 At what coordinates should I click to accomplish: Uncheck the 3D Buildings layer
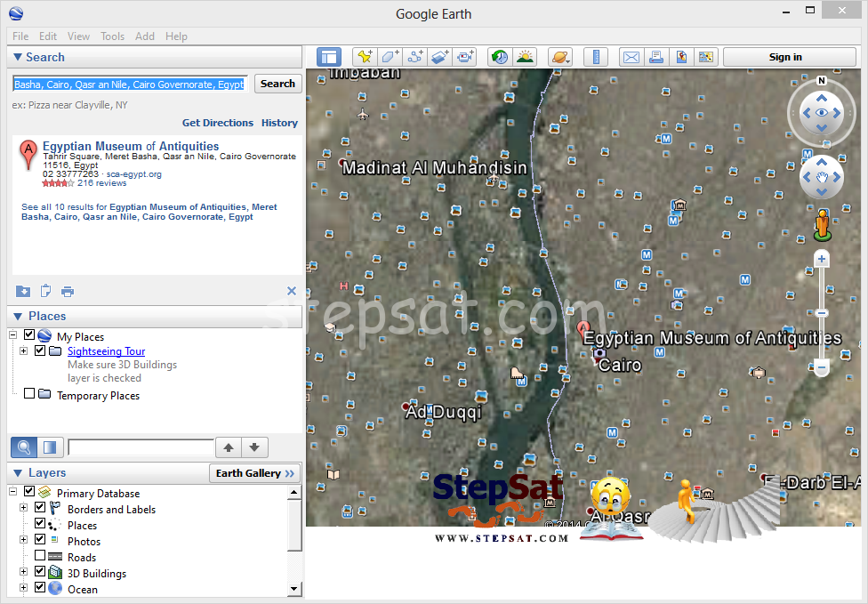(40, 572)
